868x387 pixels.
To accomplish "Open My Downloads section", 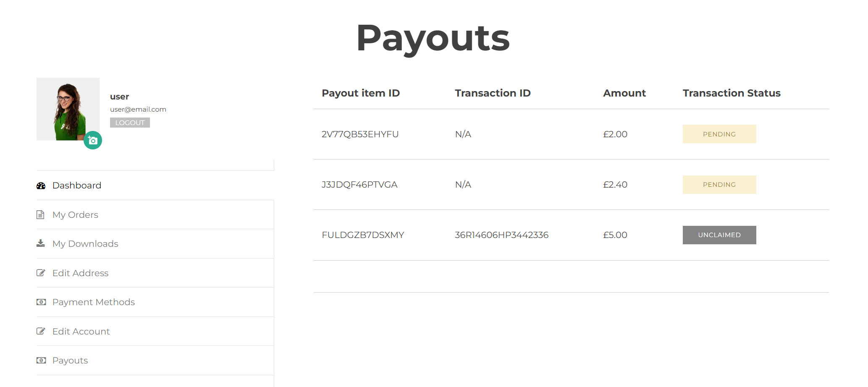I will coord(85,244).
